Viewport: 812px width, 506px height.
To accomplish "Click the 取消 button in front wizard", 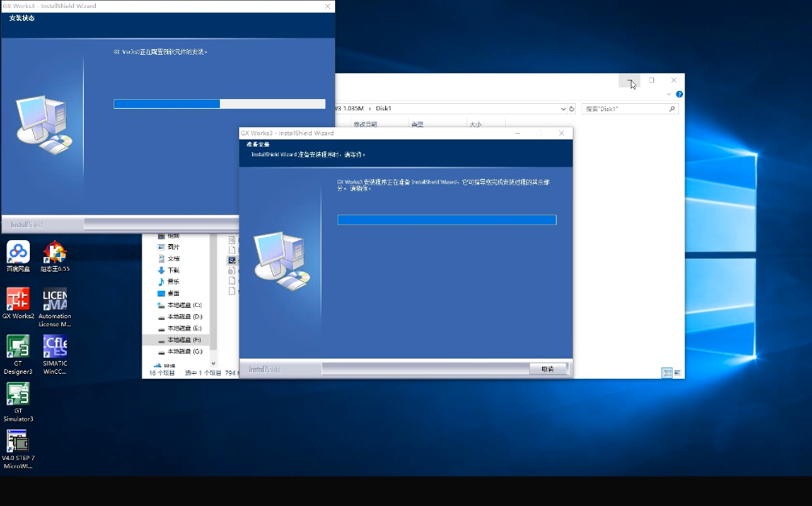I will point(548,369).
